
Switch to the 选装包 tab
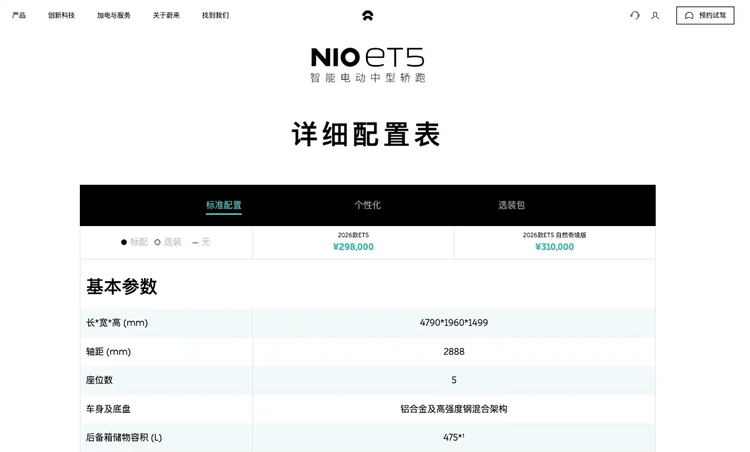pos(511,205)
